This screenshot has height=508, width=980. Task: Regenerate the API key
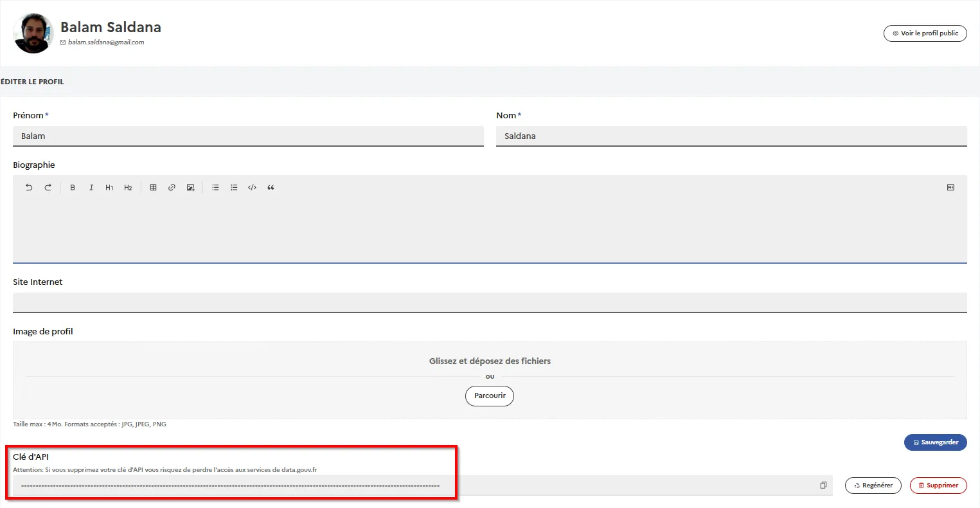click(x=873, y=485)
